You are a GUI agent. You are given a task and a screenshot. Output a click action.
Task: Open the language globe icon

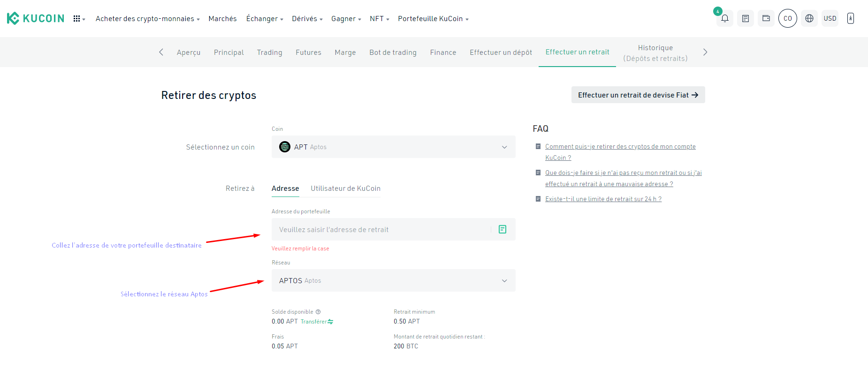809,19
